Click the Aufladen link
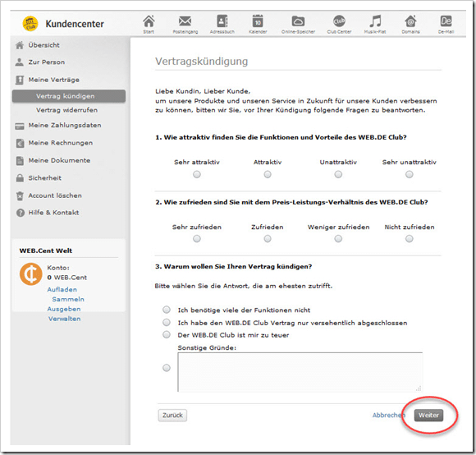476x455 pixels. pos(62,289)
